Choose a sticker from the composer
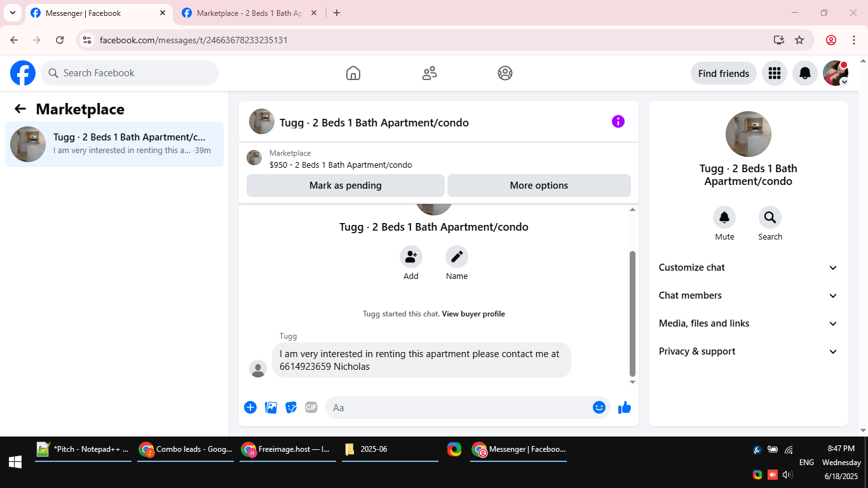This screenshot has width=868, height=488. (291, 407)
